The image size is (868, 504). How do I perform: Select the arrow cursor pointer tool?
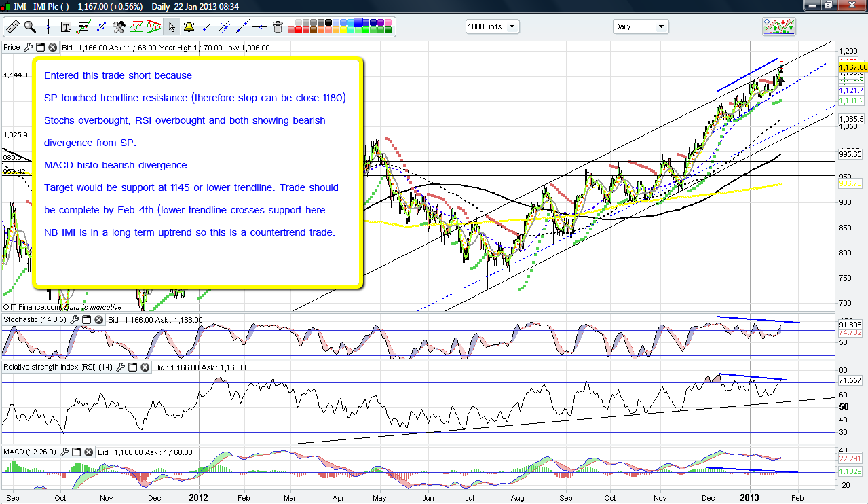tap(172, 27)
